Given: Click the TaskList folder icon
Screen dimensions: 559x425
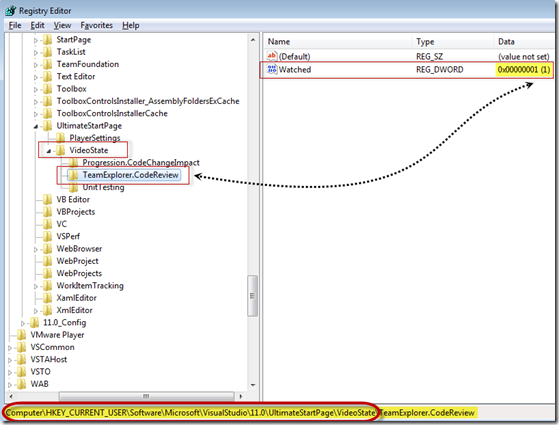Looking at the screenshot, I should tap(47, 52).
